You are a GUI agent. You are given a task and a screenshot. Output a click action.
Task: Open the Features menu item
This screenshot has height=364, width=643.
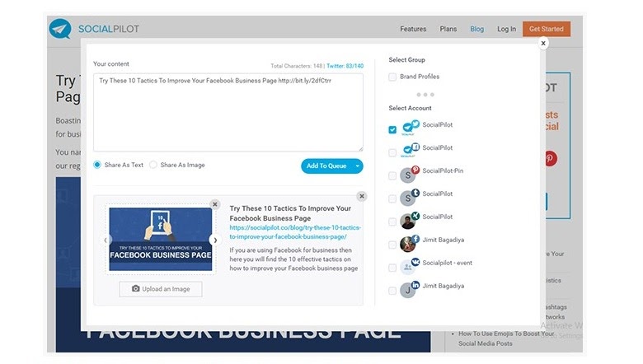point(413,29)
